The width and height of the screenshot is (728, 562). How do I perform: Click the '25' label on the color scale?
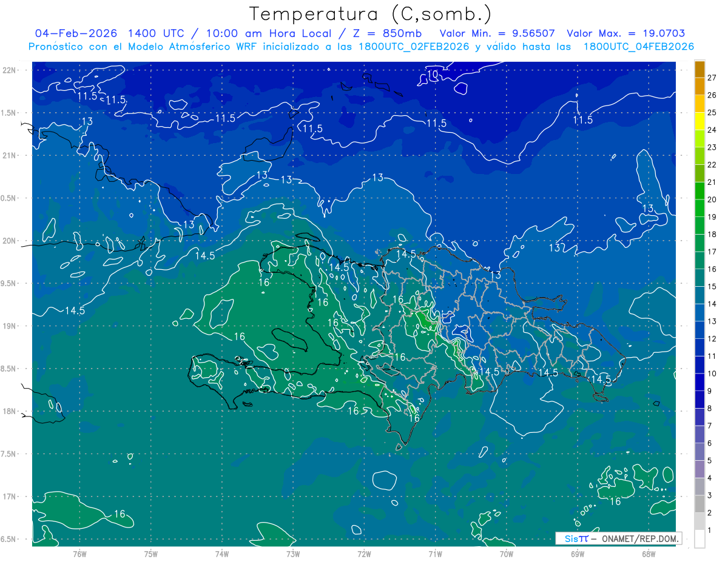(712, 113)
